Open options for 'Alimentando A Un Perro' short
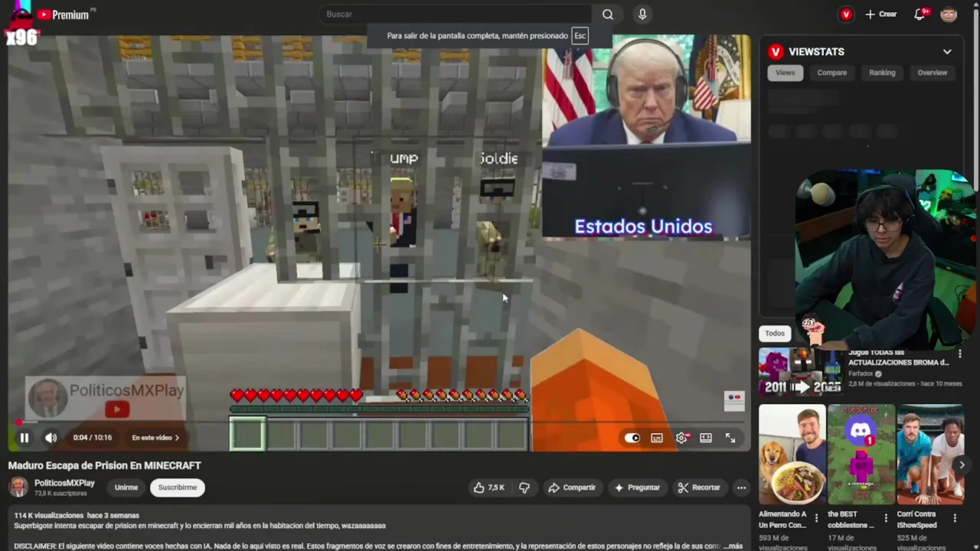980x551 pixels. (x=817, y=518)
